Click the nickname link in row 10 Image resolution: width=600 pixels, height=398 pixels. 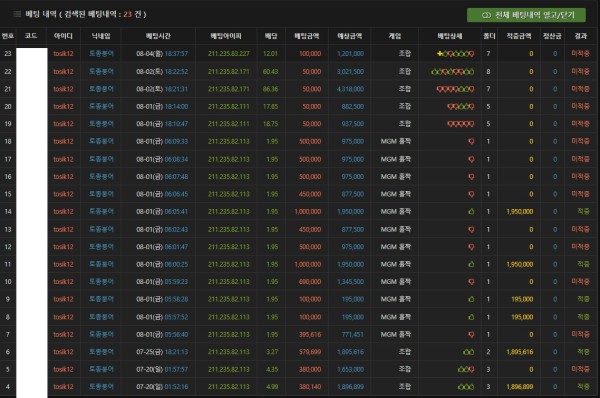[x=101, y=282]
